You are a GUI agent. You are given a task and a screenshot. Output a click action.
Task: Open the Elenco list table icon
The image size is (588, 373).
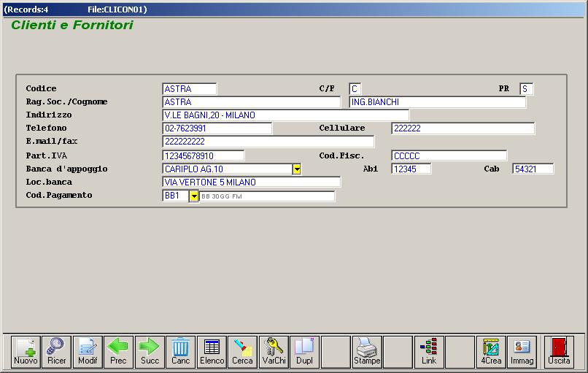pos(212,352)
